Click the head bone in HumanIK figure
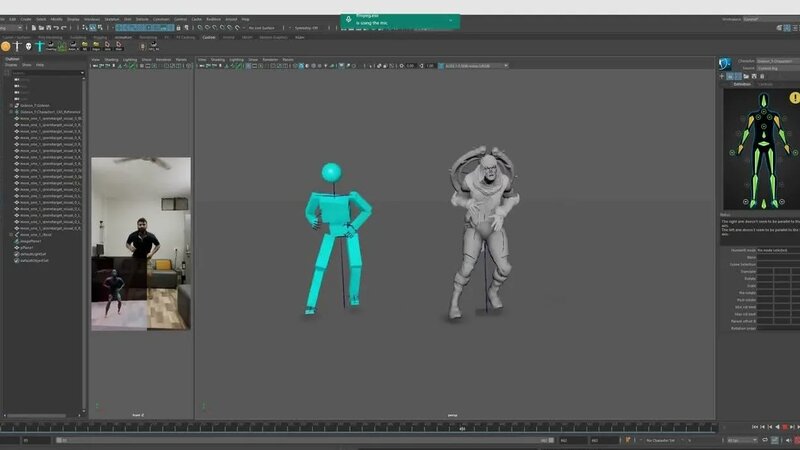The height and width of the screenshot is (450, 800). (x=764, y=100)
